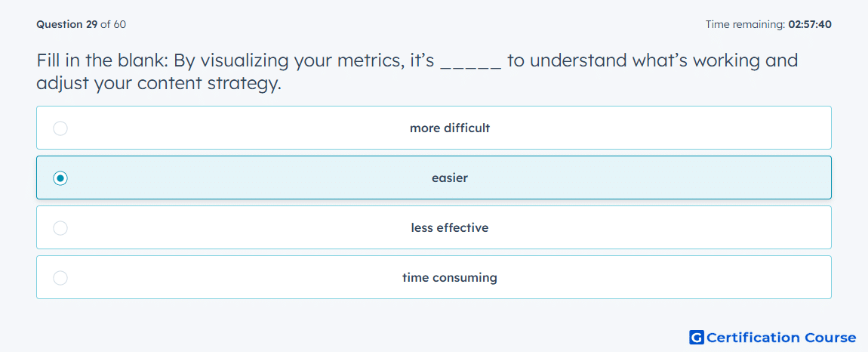Click the 'easier' answer label
Viewport: 868px width, 352px height.
pos(450,178)
